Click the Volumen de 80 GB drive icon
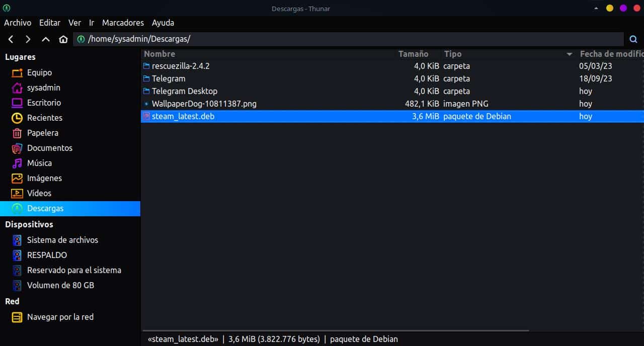This screenshot has height=346, width=644. [x=17, y=285]
